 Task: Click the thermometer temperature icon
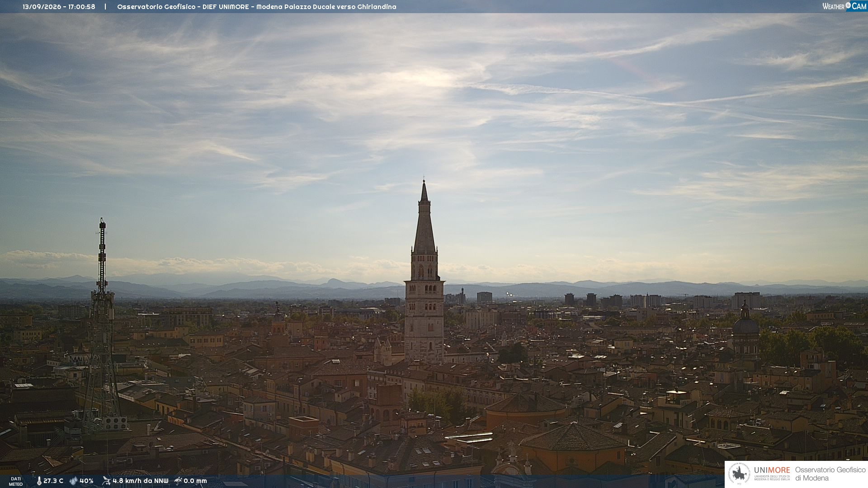39,481
